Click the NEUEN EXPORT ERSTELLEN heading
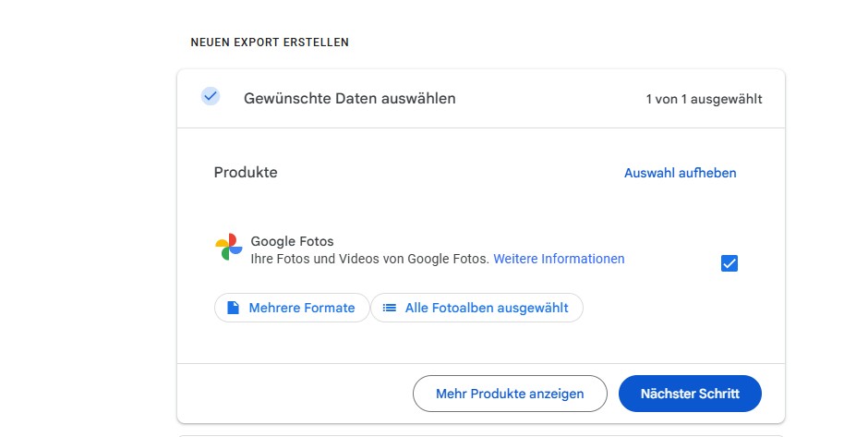This screenshot has height=437, width=868. pyautogui.click(x=270, y=42)
